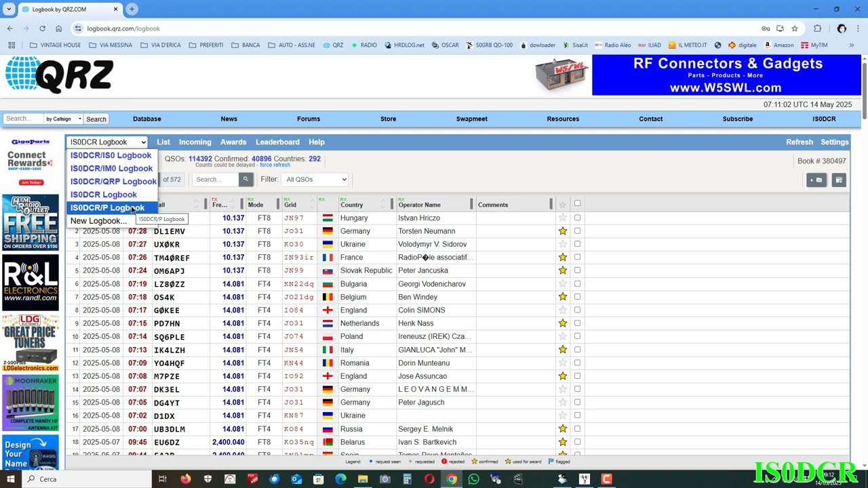Open the Incoming tab in logbook

point(195,142)
